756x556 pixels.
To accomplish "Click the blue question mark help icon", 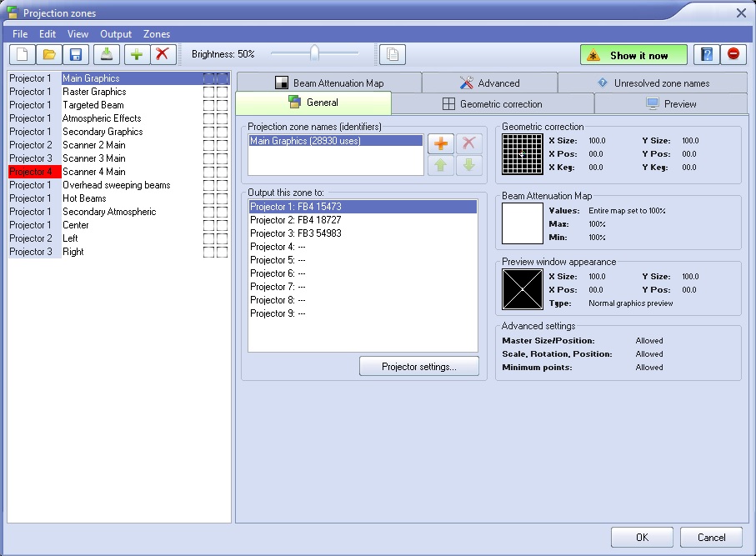I will click(707, 55).
